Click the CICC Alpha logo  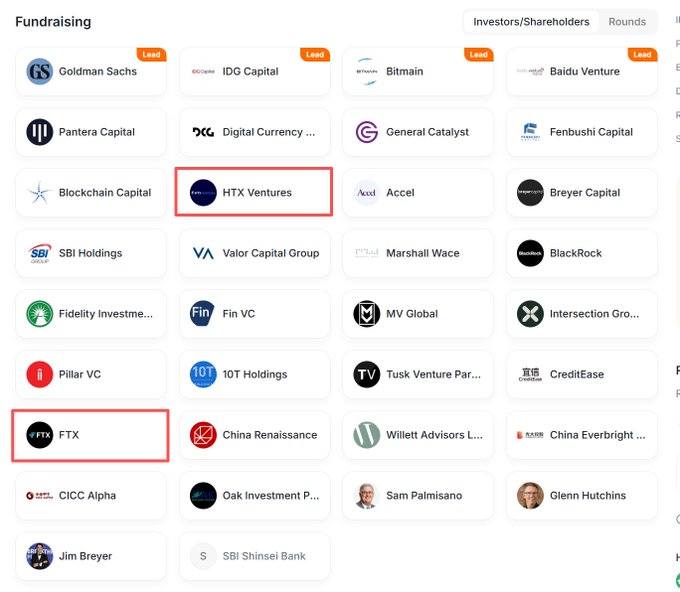pyautogui.click(x=39, y=495)
